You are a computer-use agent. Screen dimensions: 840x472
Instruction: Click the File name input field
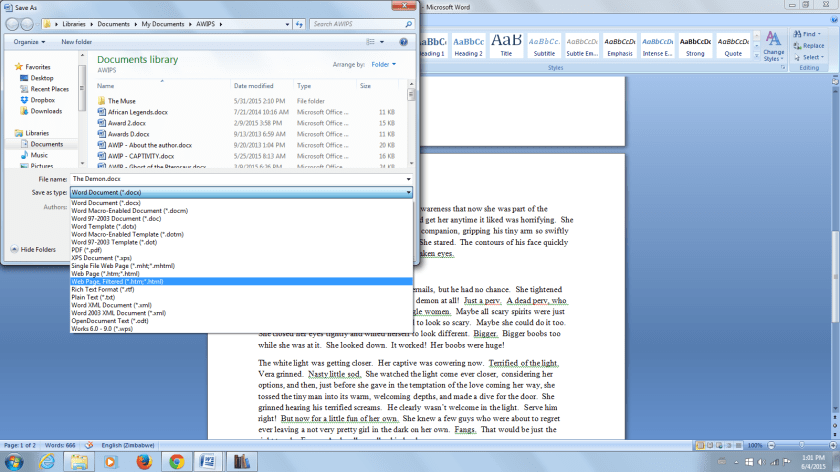240,179
